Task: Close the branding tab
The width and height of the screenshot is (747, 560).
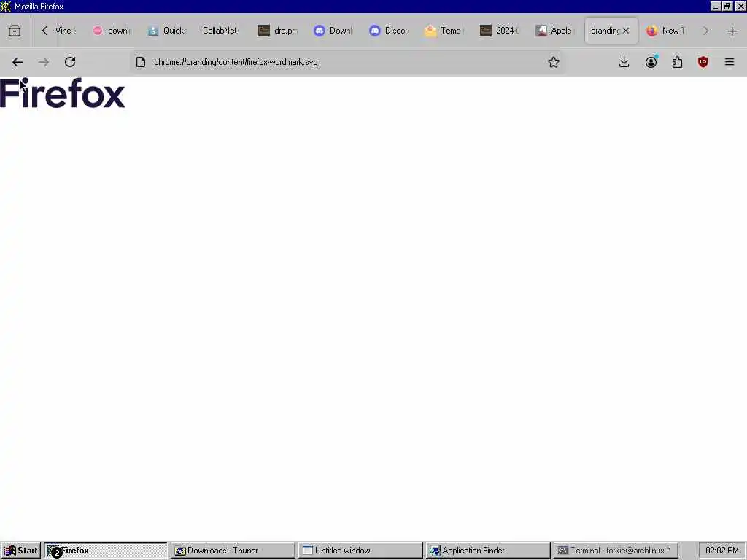Action: point(626,31)
